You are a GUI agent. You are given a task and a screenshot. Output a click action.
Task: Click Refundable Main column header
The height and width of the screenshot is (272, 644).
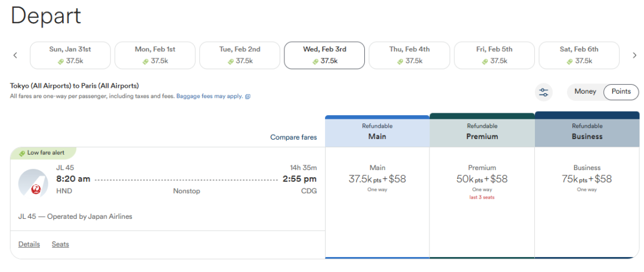(x=377, y=131)
